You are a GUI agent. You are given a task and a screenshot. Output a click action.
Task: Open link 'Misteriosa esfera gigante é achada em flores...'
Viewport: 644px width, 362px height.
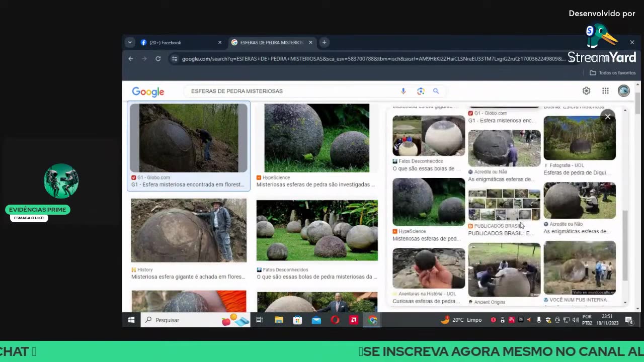(x=188, y=277)
